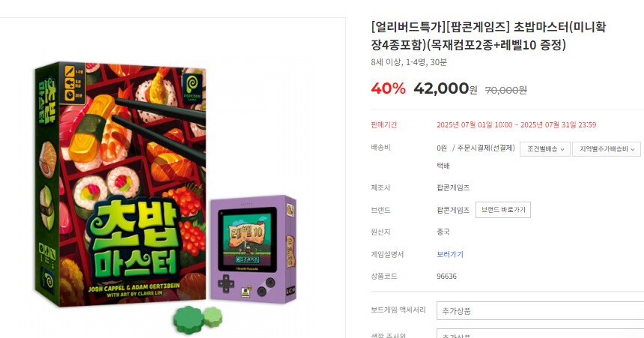Click the product title text 초밥마스터
Screen dimensions: 644x338
coord(541,27)
